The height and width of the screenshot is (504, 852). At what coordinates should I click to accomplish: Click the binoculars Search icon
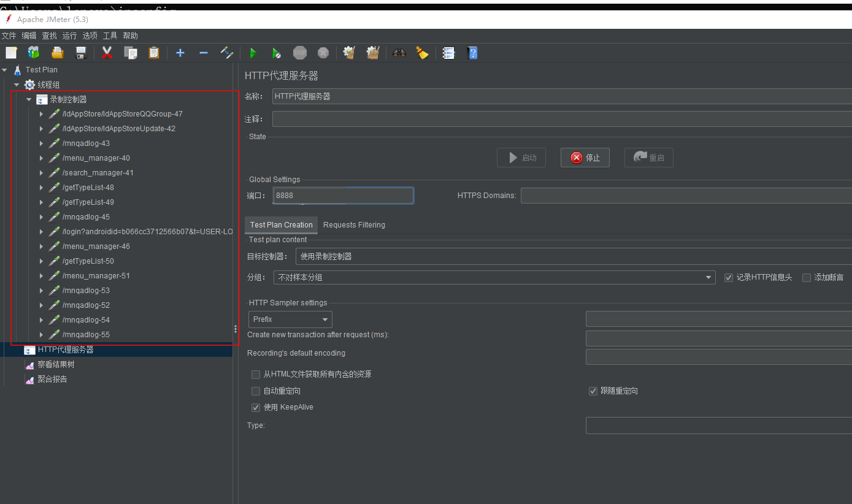coord(399,53)
